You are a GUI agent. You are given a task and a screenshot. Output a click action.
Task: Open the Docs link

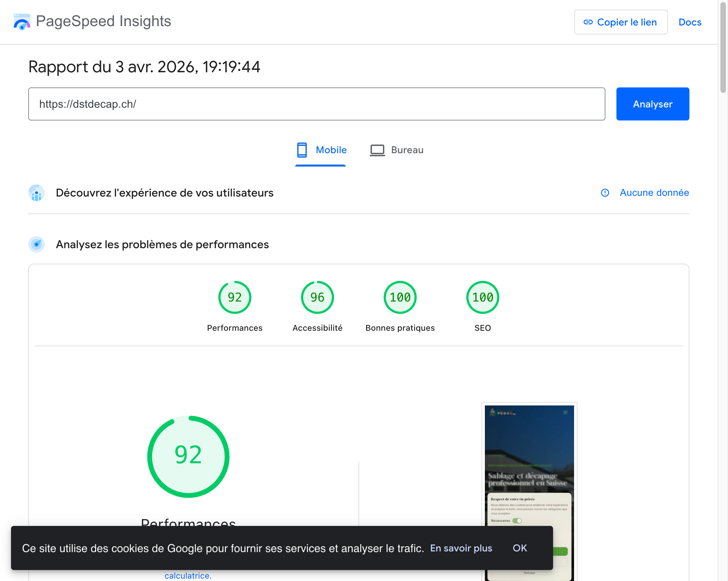[x=690, y=22]
